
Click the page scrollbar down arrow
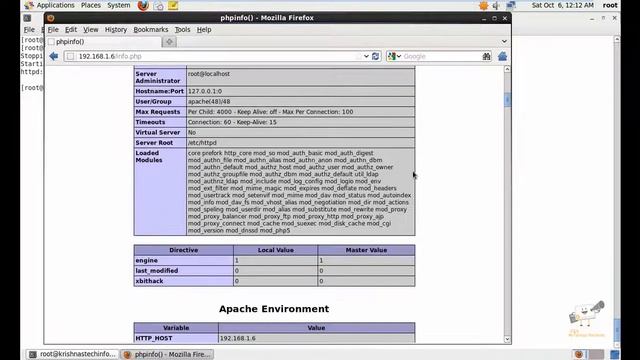(507, 339)
